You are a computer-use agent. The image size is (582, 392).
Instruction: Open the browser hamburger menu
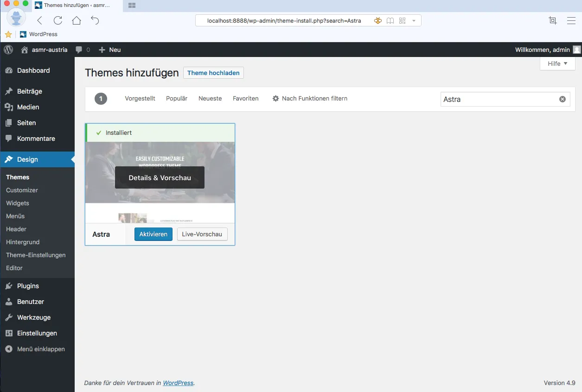[571, 20]
